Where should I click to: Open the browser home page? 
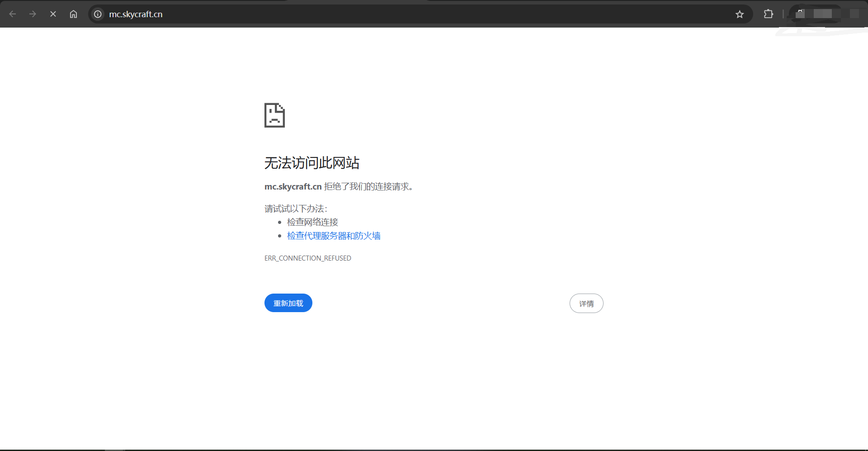pos(73,14)
